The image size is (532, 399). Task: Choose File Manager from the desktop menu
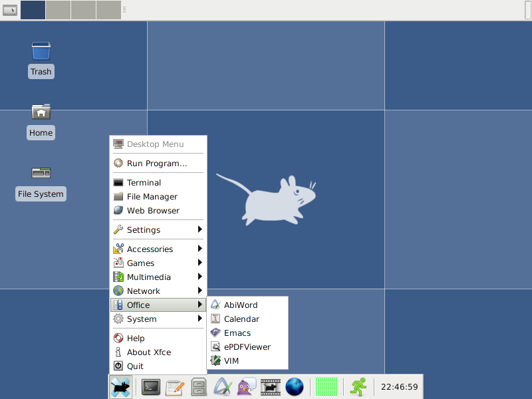click(x=158, y=196)
